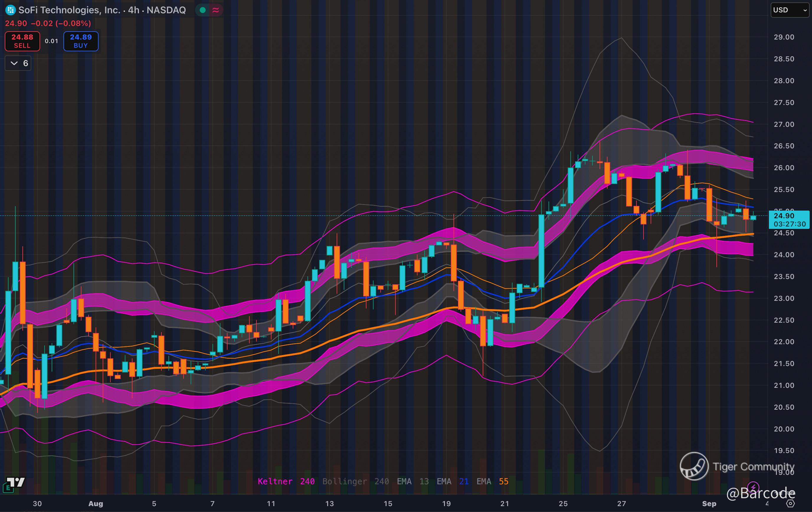Viewport: 812px width, 512px height.
Task: Click the Tiger Community logo watermark
Action: (694, 466)
